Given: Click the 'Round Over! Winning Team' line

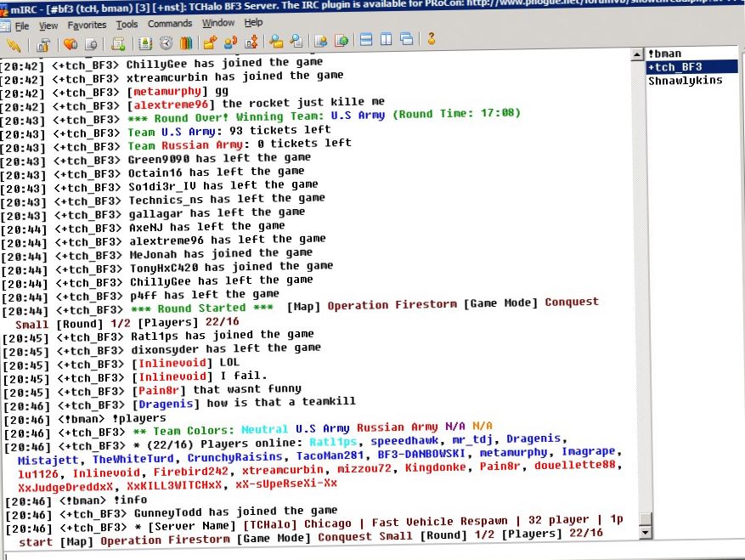Looking at the screenshot, I should [x=324, y=116].
